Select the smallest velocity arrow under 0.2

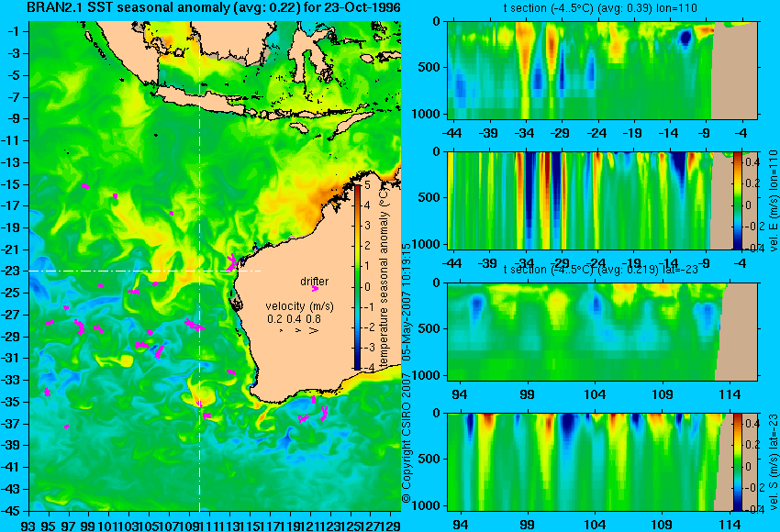tap(282, 330)
